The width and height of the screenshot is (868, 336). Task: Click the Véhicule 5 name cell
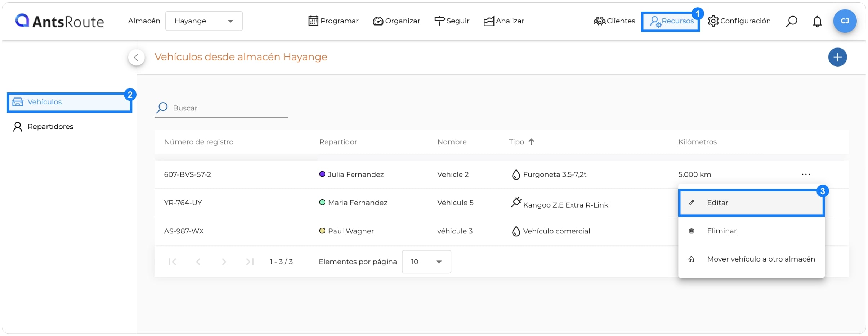tap(455, 203)
